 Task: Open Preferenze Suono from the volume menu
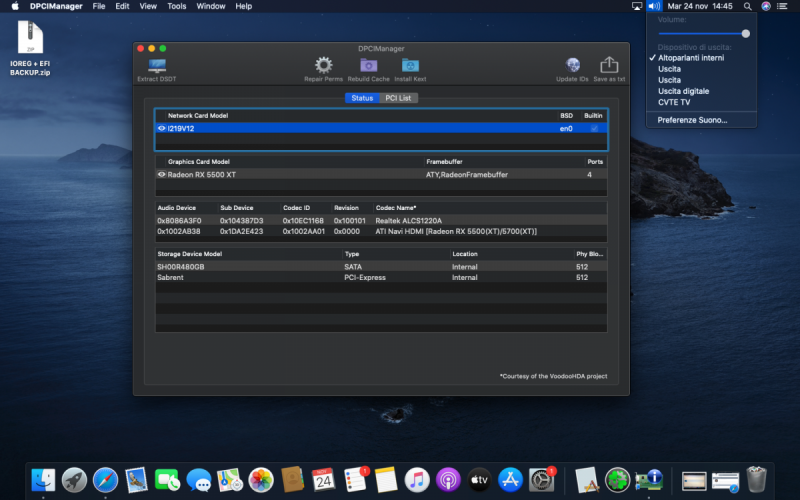pos(692,120)
